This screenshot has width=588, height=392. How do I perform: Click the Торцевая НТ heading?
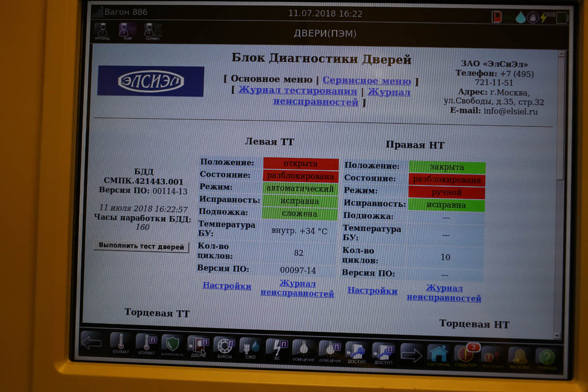tap(474, 324)
